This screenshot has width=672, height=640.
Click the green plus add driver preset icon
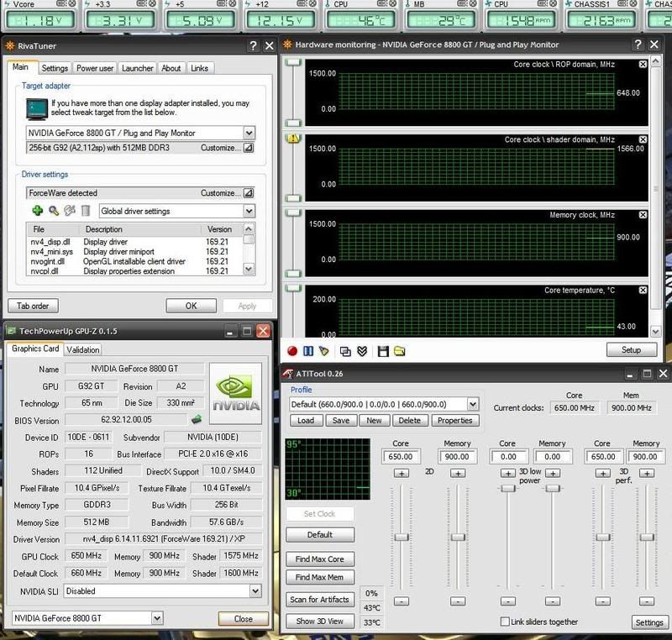coord(37,211)
